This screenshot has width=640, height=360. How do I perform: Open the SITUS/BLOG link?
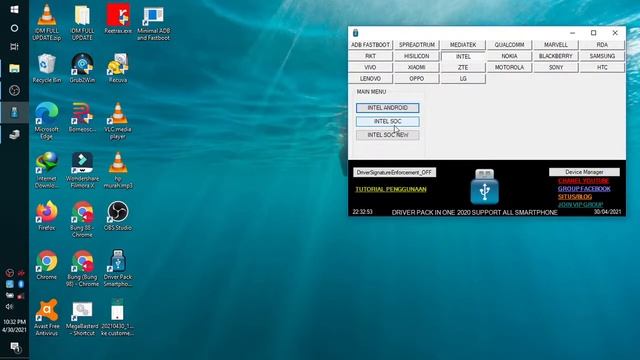point(575,196)
